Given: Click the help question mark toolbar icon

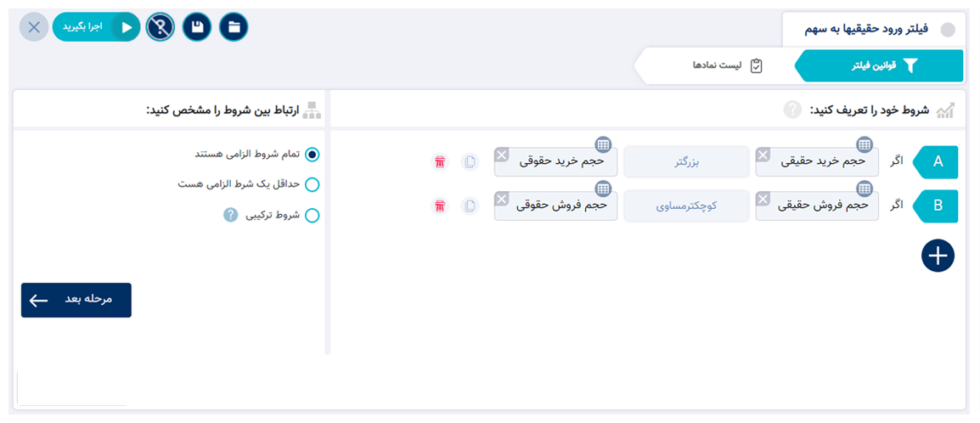Looking at the screenshot, I should [x=161, y=27].
